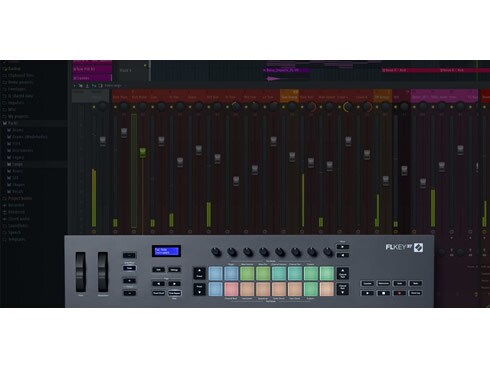Image resolution: width=490 pixels, height=368 pixels.
Task: Select the Custom pot mode pad in top row
Action: click(311, 273)
